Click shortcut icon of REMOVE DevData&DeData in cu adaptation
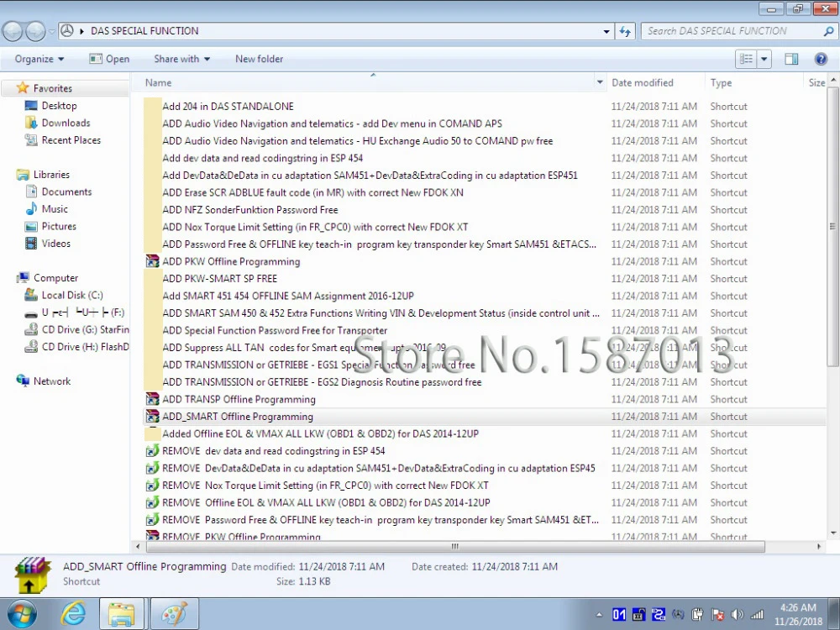Viewport: 840px width, 630px height. pos(153,468)
